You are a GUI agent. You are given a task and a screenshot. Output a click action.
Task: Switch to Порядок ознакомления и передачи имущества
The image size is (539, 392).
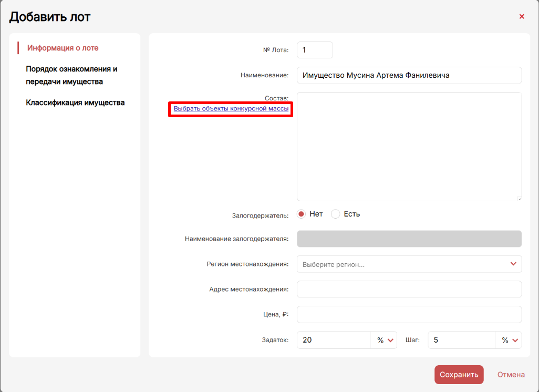pyautogui.click(x=71, y=75)
